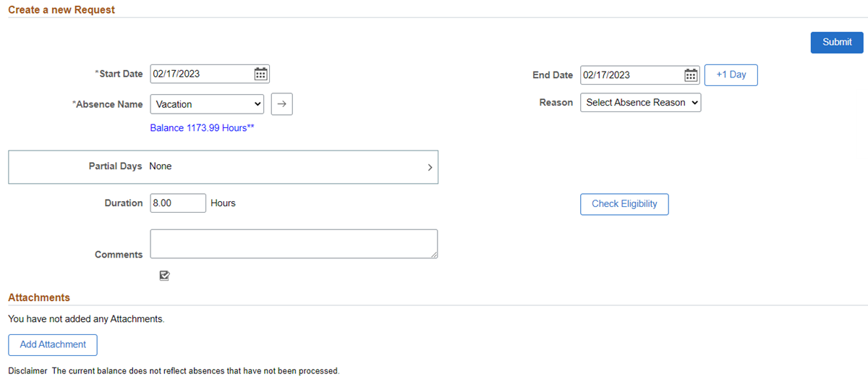The image size is (868, 382).
Task: Click the Disclaimer text at the bottom
Action: (x=174, y=371)
